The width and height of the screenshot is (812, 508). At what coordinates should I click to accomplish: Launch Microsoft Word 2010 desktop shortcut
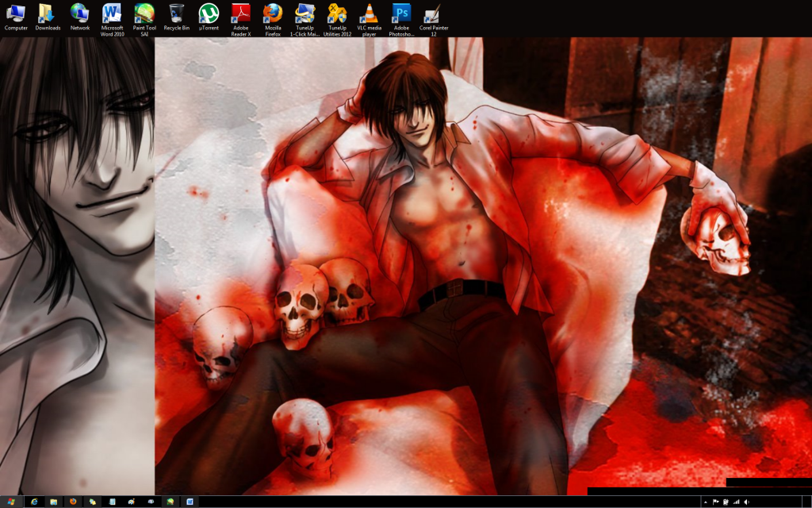[x=112, y=20]
